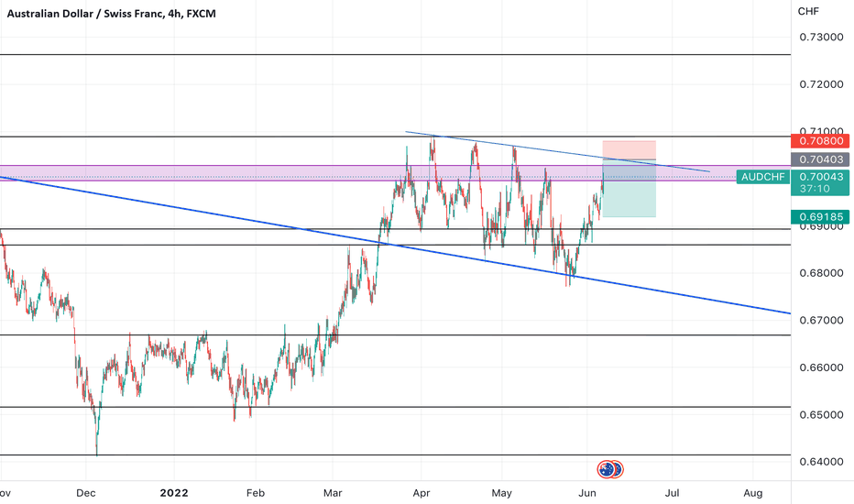Viewport: 854px width, 504px height.
Task: Select the red stop-loss zone of short position
Action: (x=630, y=150)
